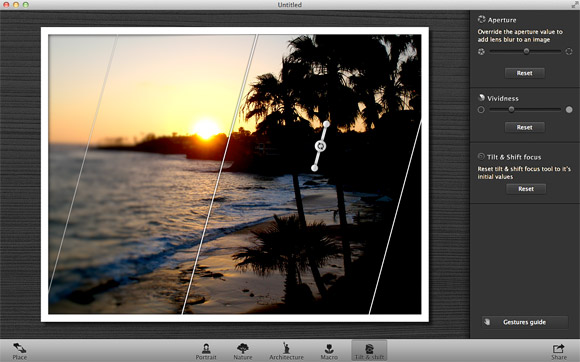
Task: Click the high vividness circle icon
Action: (569, 109)
